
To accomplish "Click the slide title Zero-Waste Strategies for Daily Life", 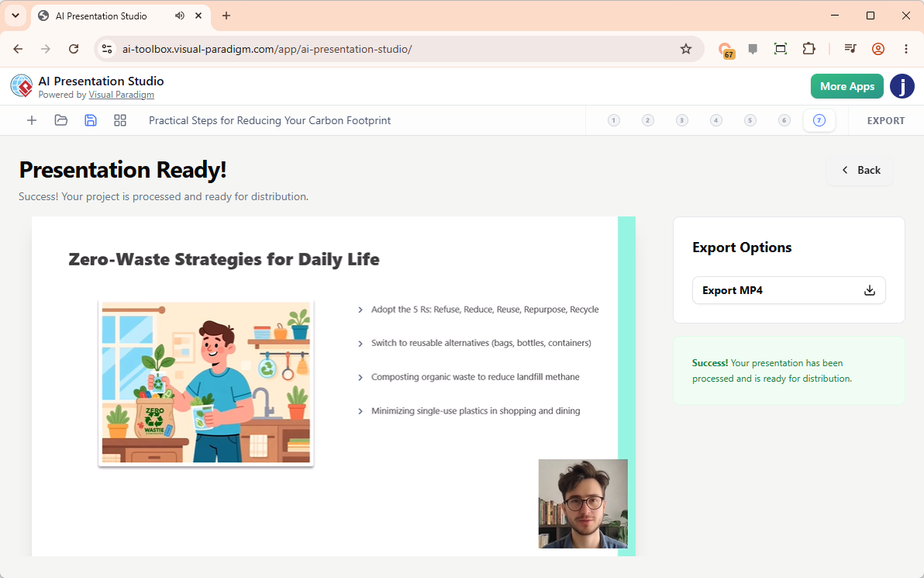I will coord(224,259).
